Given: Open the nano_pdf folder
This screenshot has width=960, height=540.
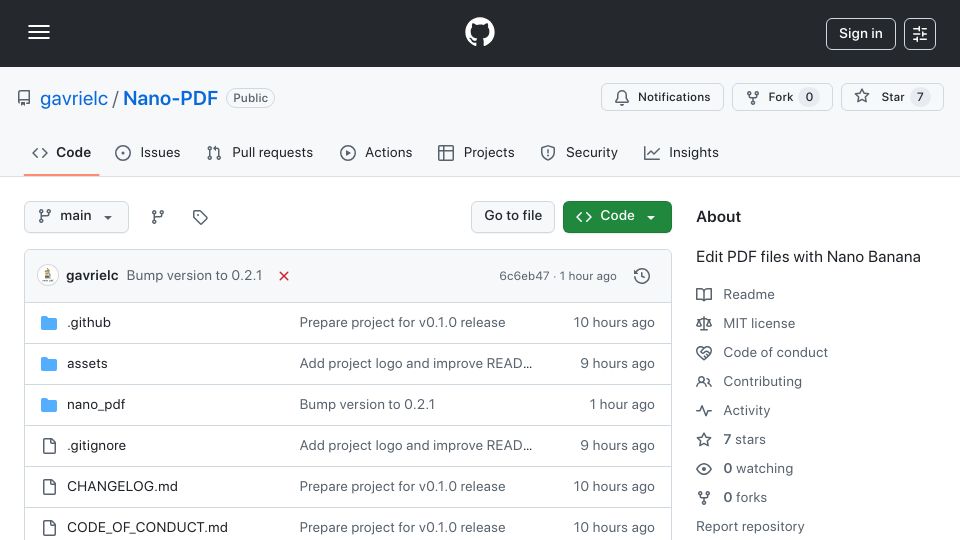Looking at the screenshot, I should point(96,405).
